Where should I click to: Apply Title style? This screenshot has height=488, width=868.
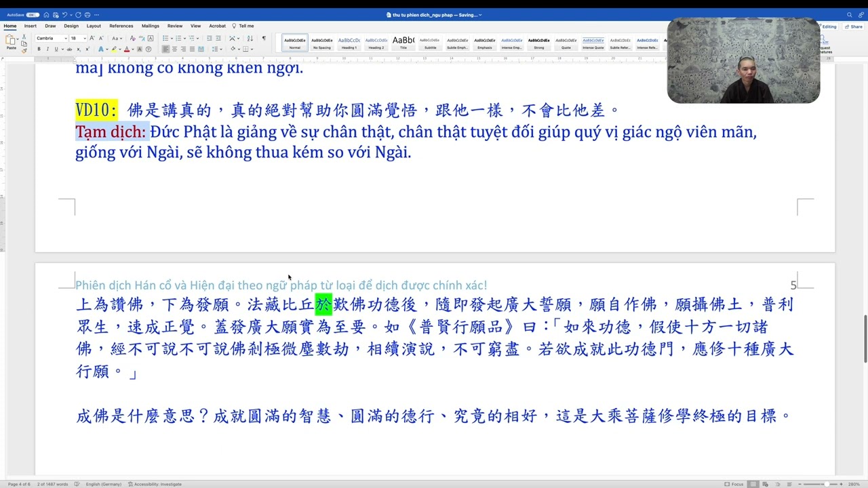pyautogui.click(x=403, y=43)
